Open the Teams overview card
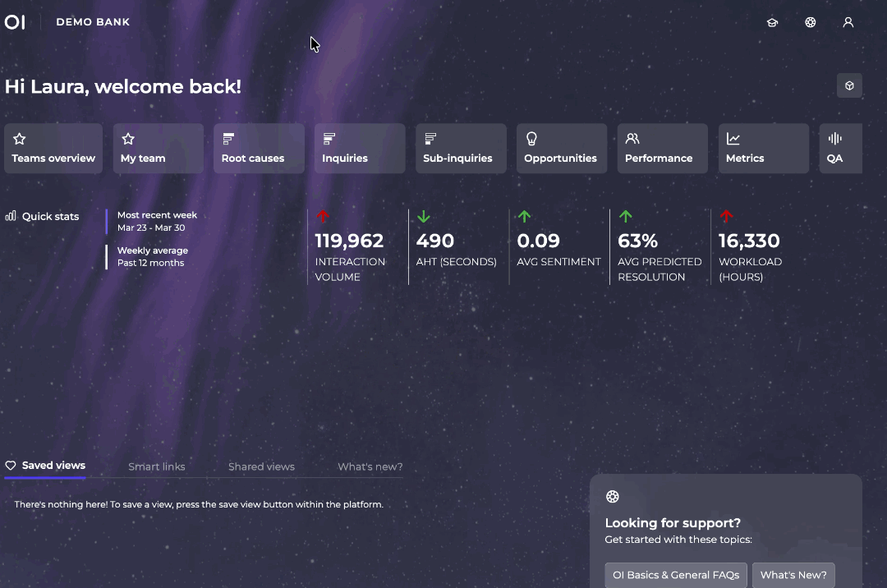The image size is (887, 588). tap(53, 148)
